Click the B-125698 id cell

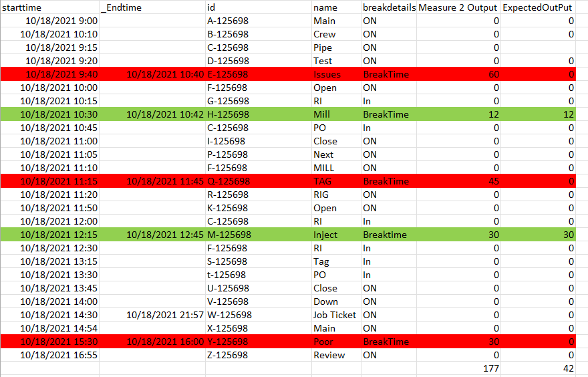259,34
